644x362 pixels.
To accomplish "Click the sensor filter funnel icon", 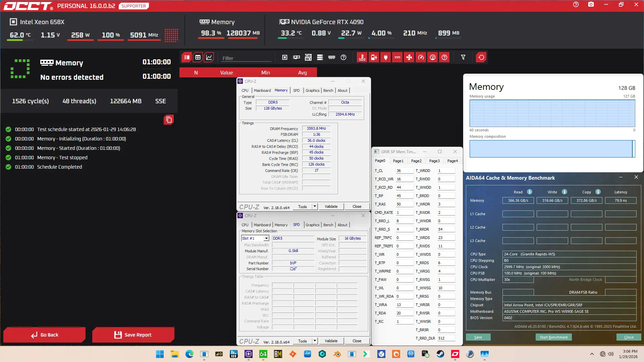I will tap(463, 57).
